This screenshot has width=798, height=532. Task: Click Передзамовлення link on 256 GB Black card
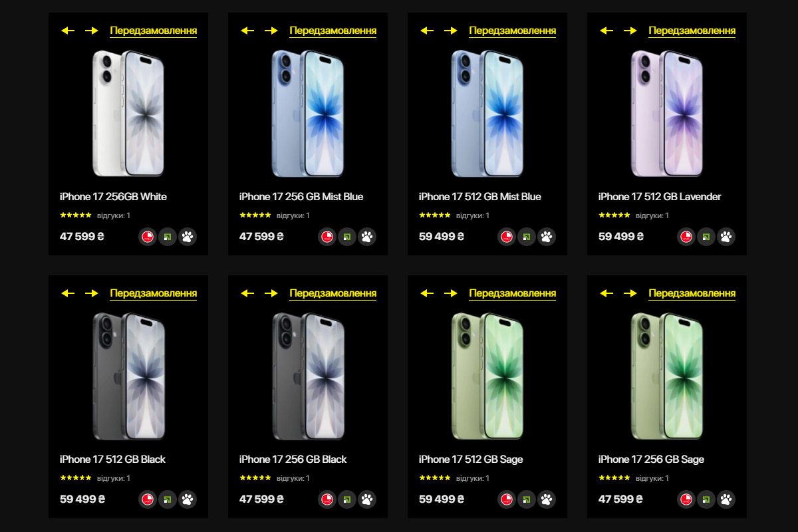point(333,293)
